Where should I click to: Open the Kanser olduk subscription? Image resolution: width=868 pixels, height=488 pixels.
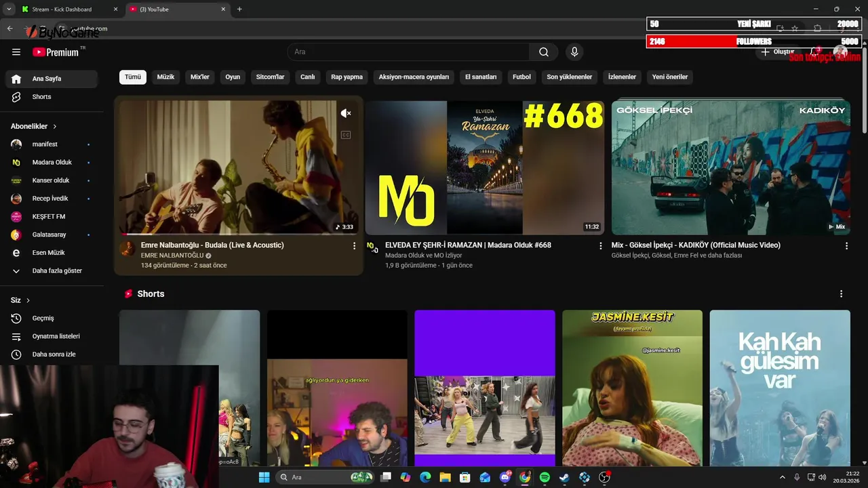52,180
